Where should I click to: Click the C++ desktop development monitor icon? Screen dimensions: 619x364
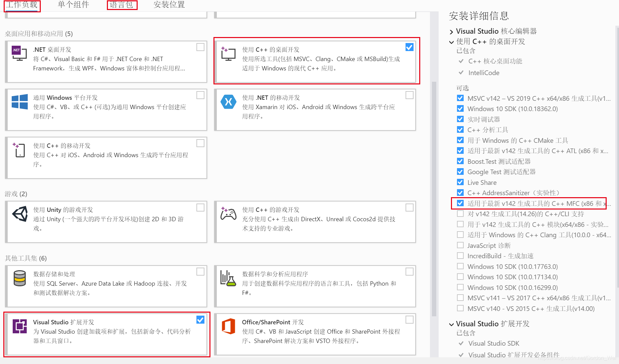(x=228, y=54)
